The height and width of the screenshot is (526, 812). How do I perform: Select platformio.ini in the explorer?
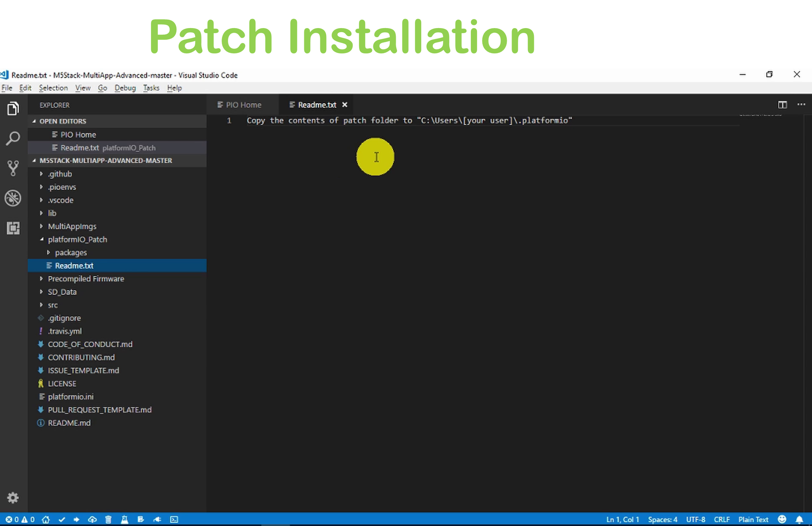point(70,396)
